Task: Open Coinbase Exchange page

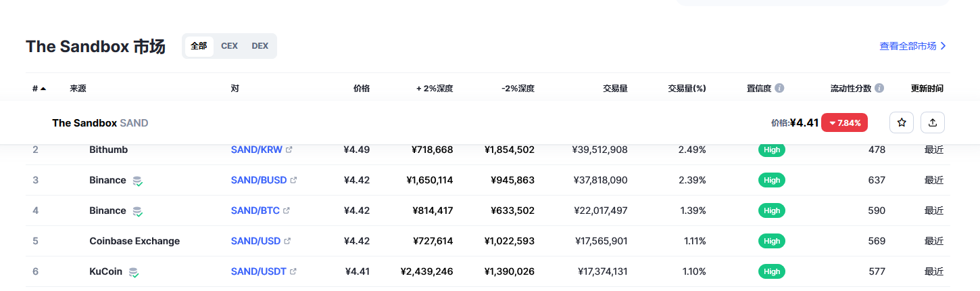Action: pos(134,241)
